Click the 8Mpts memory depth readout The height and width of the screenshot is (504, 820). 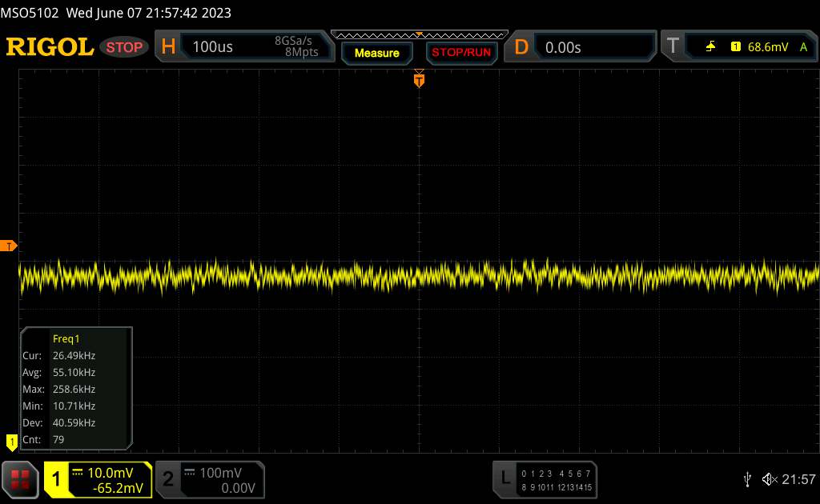click(302, 52)
